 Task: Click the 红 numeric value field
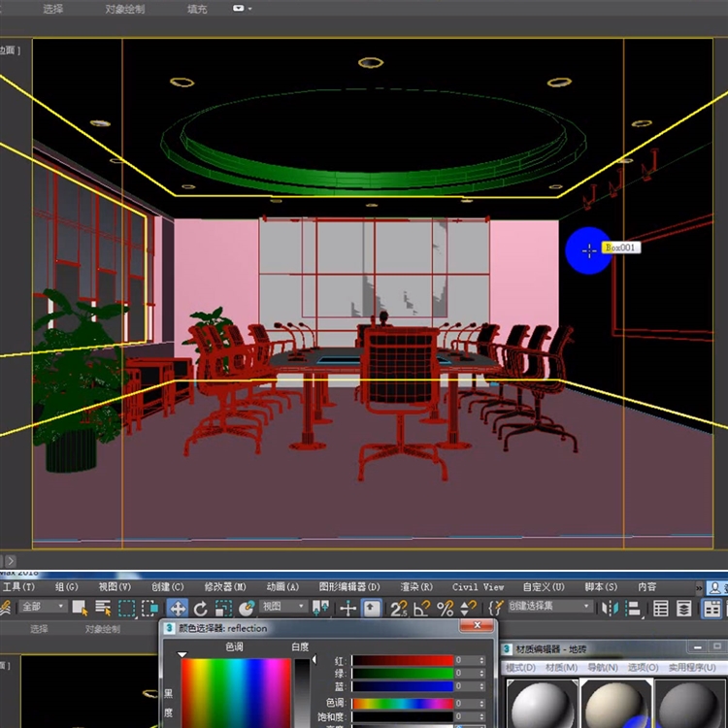[466, 660]
